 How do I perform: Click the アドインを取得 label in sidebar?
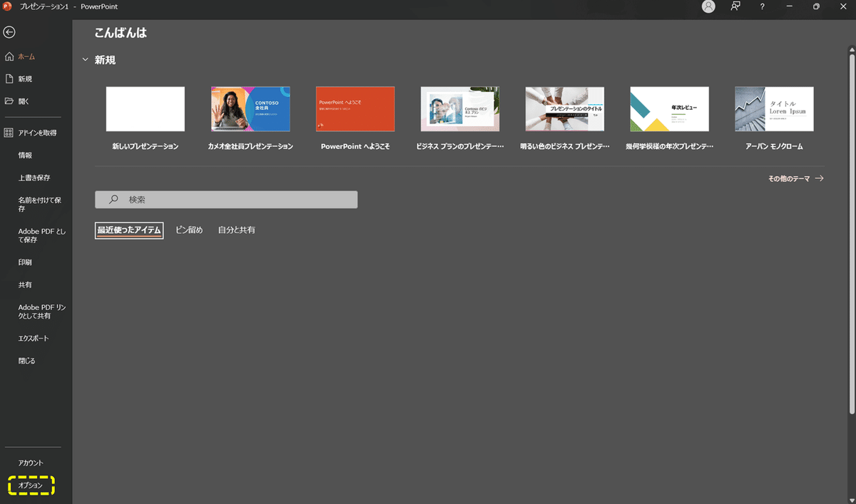coord(37,133)
